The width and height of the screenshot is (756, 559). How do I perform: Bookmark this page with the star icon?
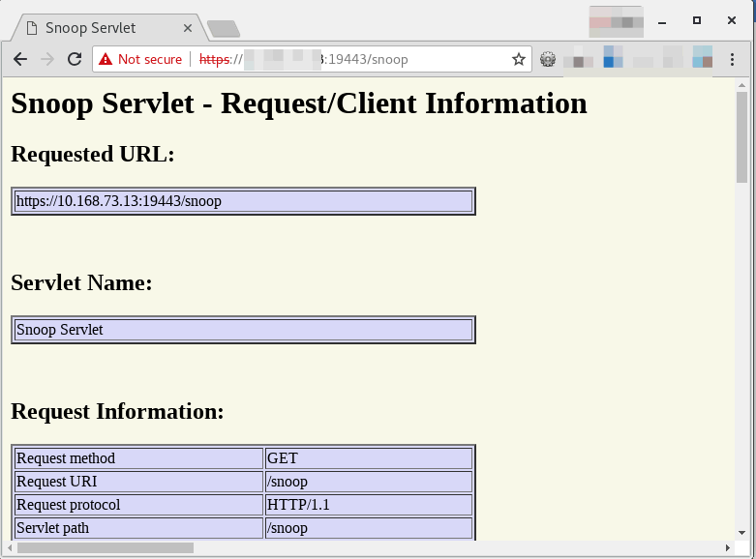click(x=519, y=59)
